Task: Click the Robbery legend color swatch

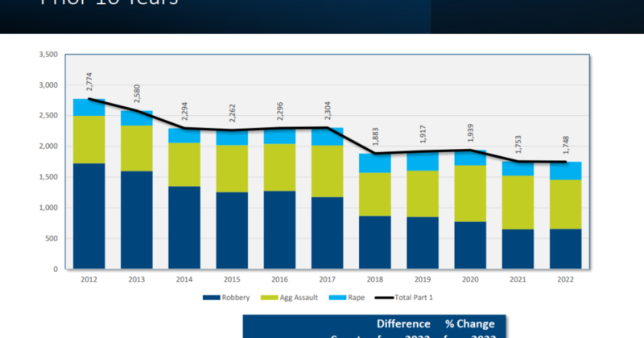Action: click(209, 298)
